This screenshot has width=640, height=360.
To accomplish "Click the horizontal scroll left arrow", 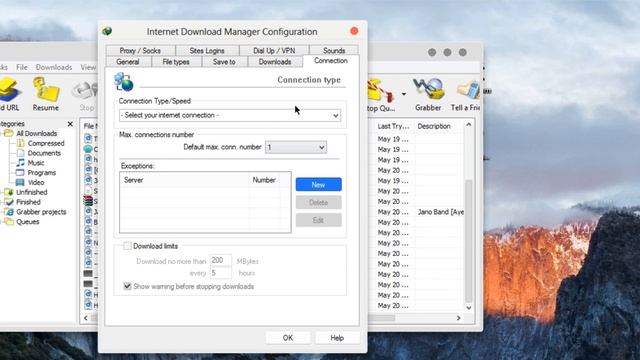I will point(86,318).
